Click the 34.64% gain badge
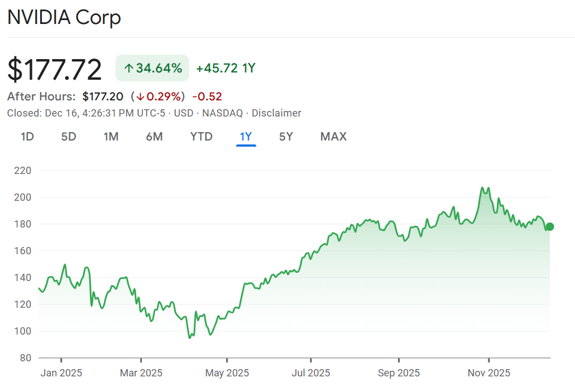This screenshot has width=575, height=392. click(152, 69)
